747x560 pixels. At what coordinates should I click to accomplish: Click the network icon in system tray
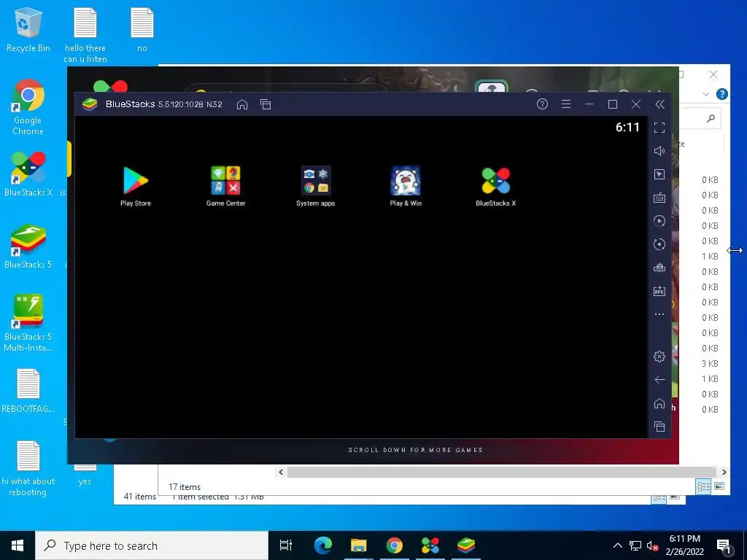pos(635,545)
